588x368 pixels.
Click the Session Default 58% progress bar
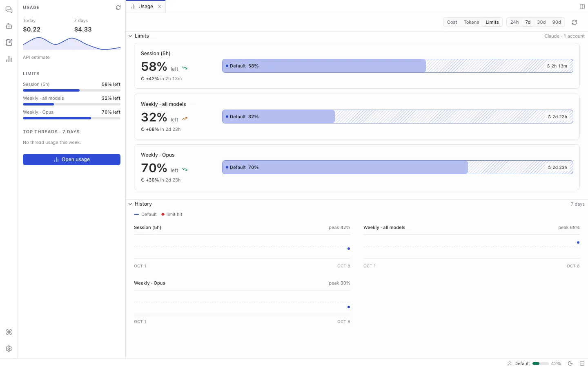(397, 66)
